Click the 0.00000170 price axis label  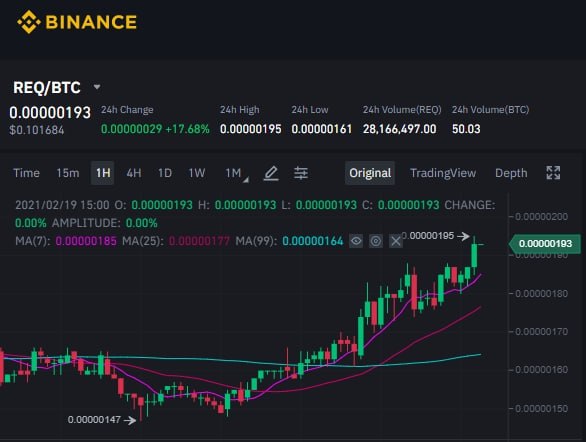coord(542,332)
